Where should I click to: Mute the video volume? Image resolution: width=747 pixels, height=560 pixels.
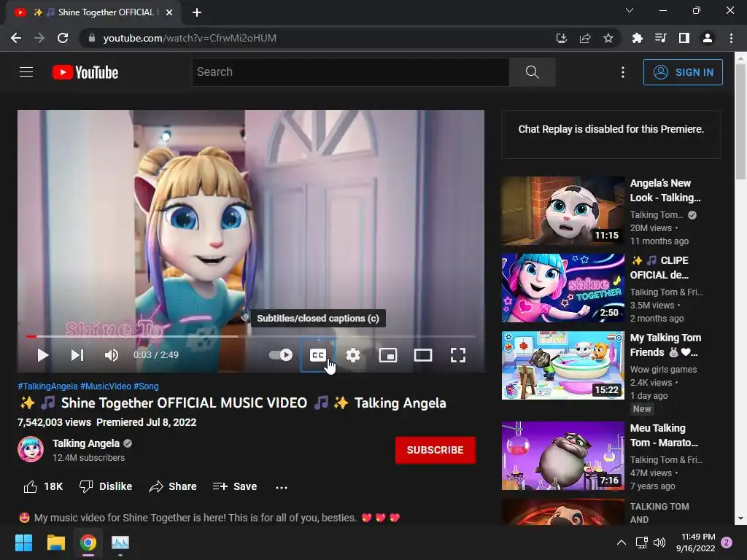(x=112, y=355)
